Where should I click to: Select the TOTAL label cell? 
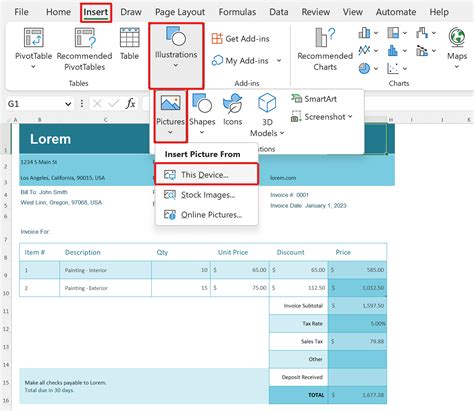(x=299, y=395)
